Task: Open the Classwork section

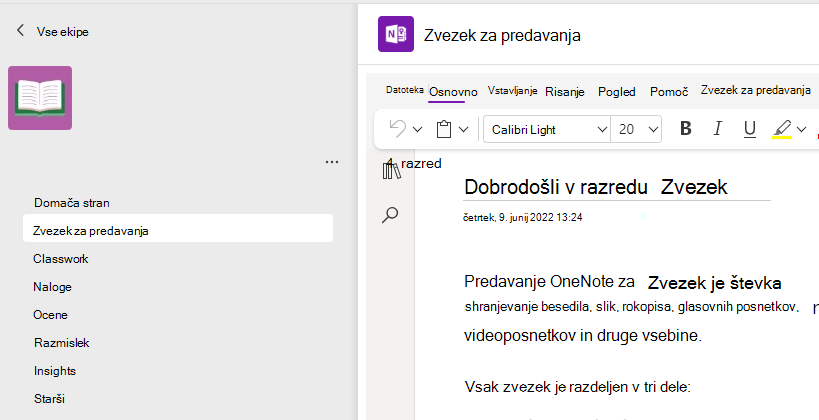Action: [x=61, y=259]
